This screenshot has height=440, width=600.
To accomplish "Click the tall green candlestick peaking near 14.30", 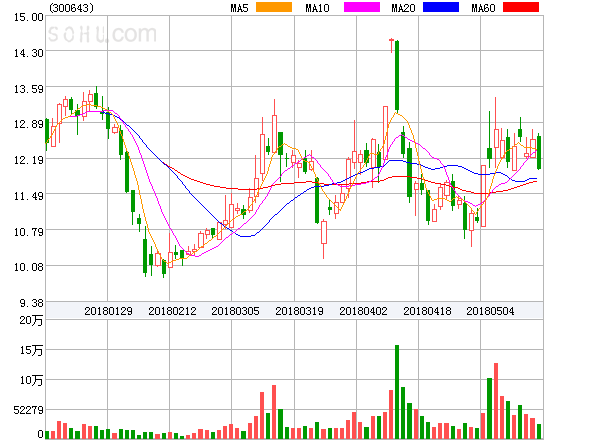I will pos(397,75).
